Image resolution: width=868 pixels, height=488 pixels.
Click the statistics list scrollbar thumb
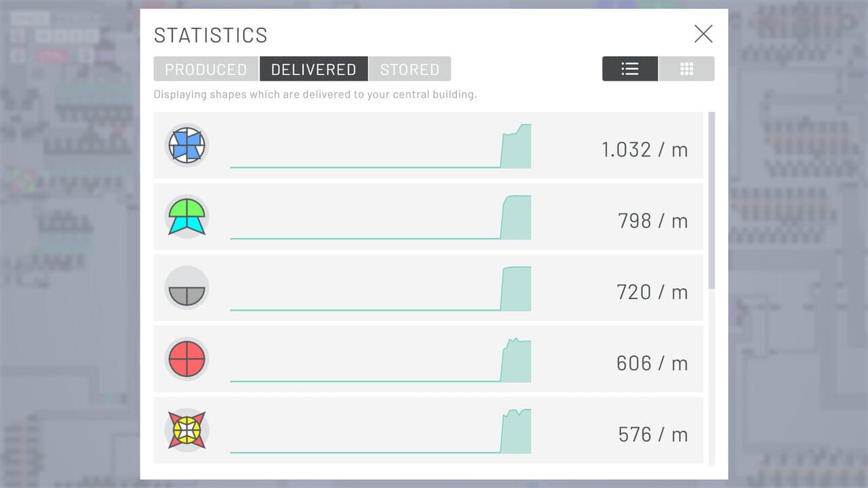tap(711, 200)
